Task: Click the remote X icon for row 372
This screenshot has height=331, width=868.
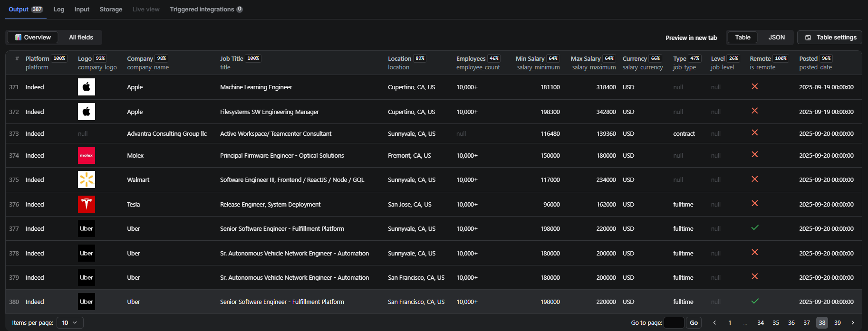Action: pyautogui.click(x=754, y=111)
